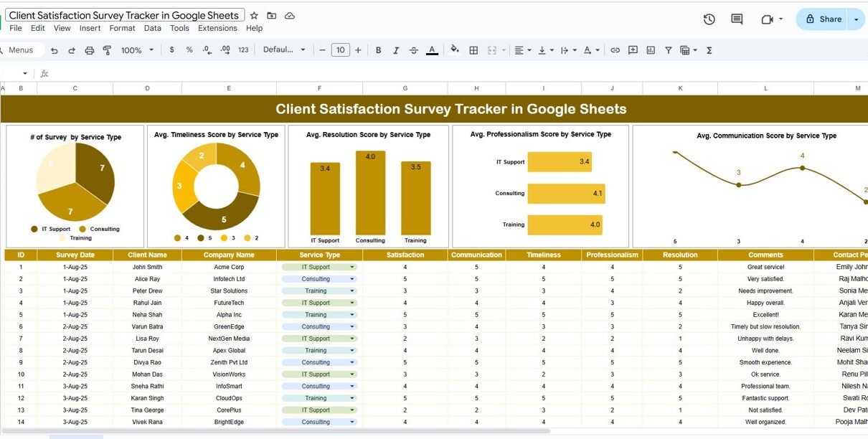Open the Extensions menu
The height and width of the screenshot is (439, 868).
point(217,28)
